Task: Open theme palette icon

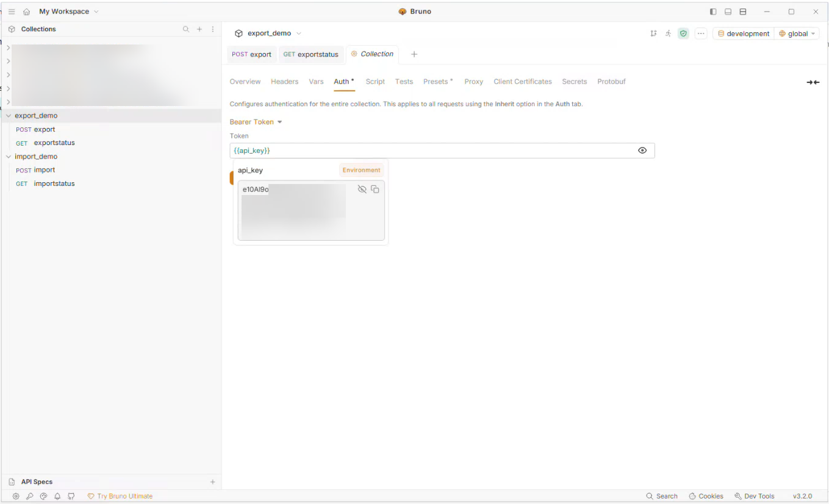Action: point(43,497)
